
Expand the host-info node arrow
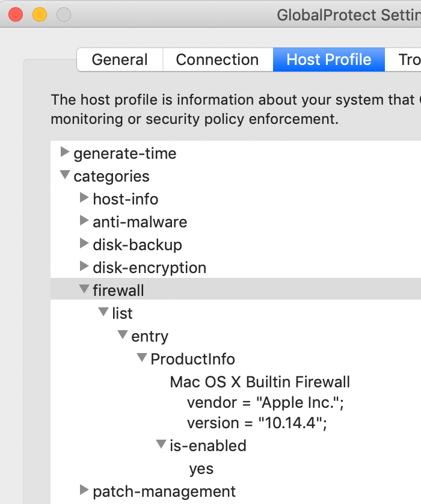click(84, 198)
